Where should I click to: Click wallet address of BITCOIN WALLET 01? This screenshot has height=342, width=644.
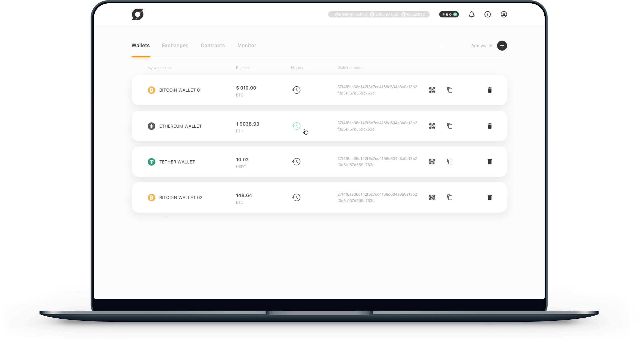coord(377,90)
